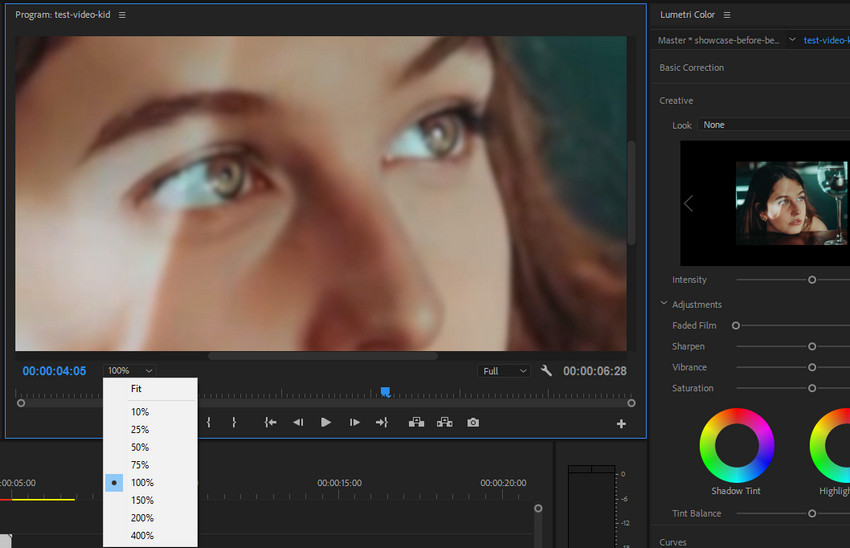Click the Look preview thumbnail
The height and width of the screenshot is (548, 850).
pos(791,203)
